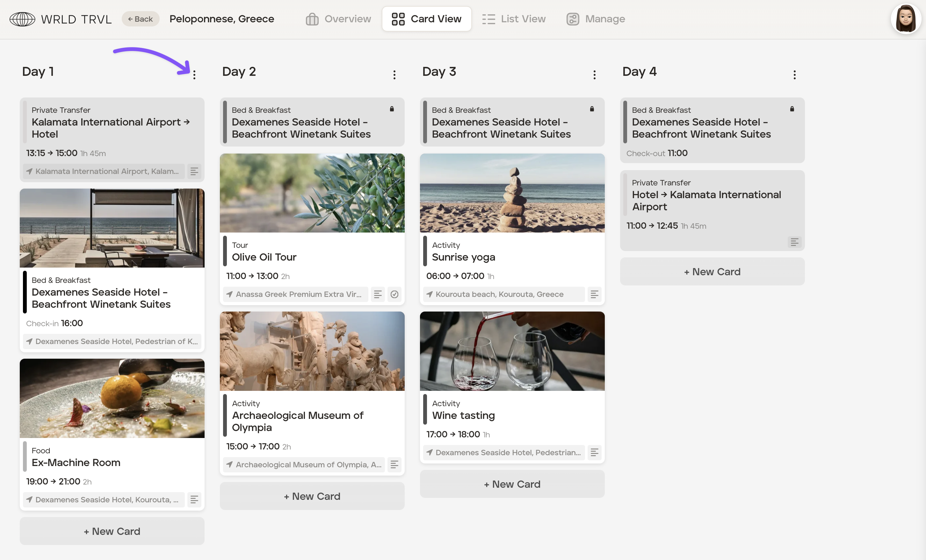Click the Back button
This screenshot has width=926, height=560.
pos(140,19)
